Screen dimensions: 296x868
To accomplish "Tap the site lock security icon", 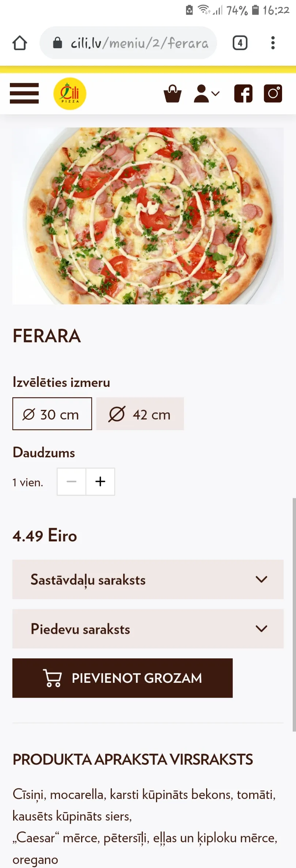I will tap(57, 43).
